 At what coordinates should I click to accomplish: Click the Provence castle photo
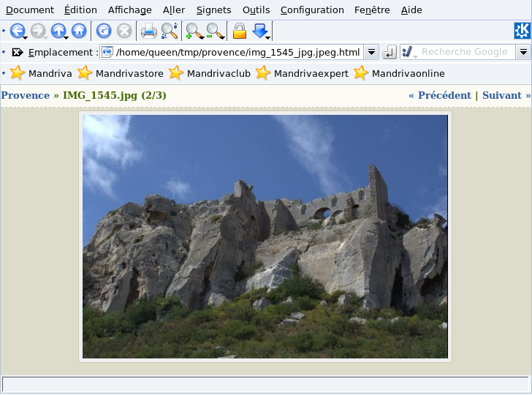point(265,236)
